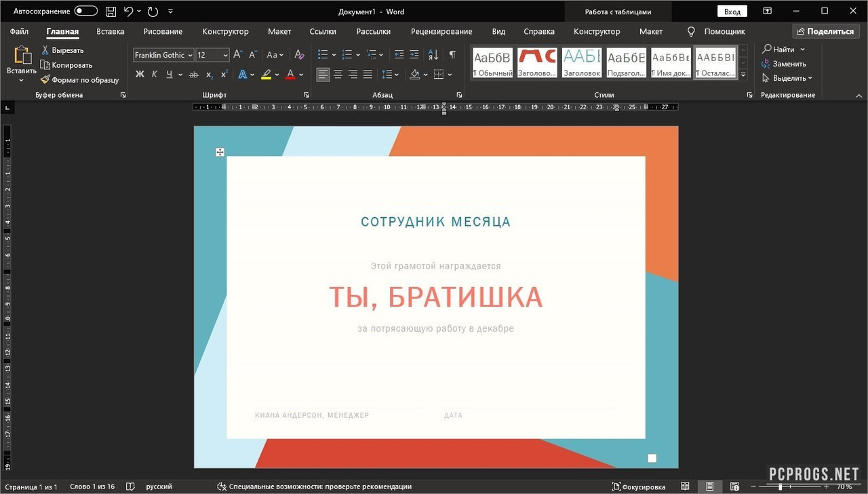Apply yellow text highlight color

coord(266,75)
